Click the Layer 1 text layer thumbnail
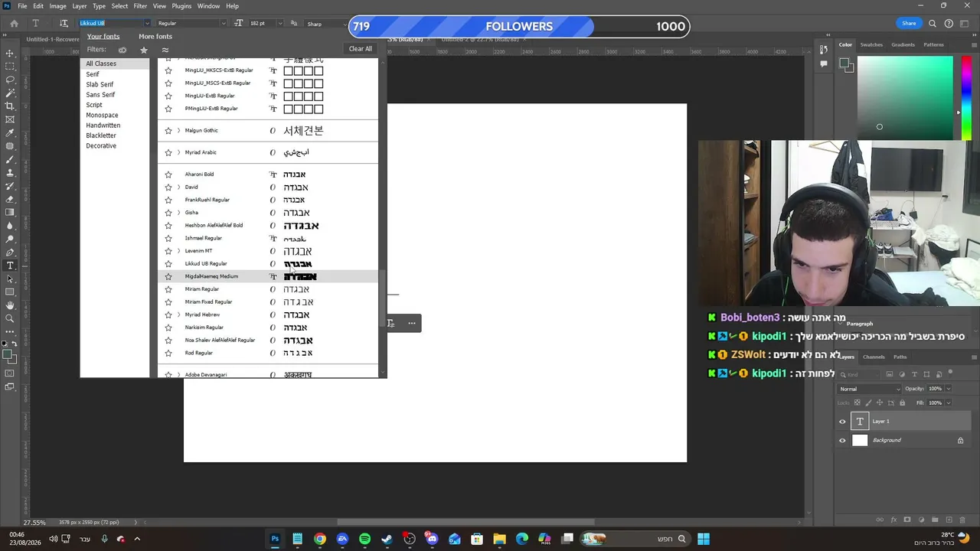The width and height of the screenshot is (980, 551). tap(860, 422)
